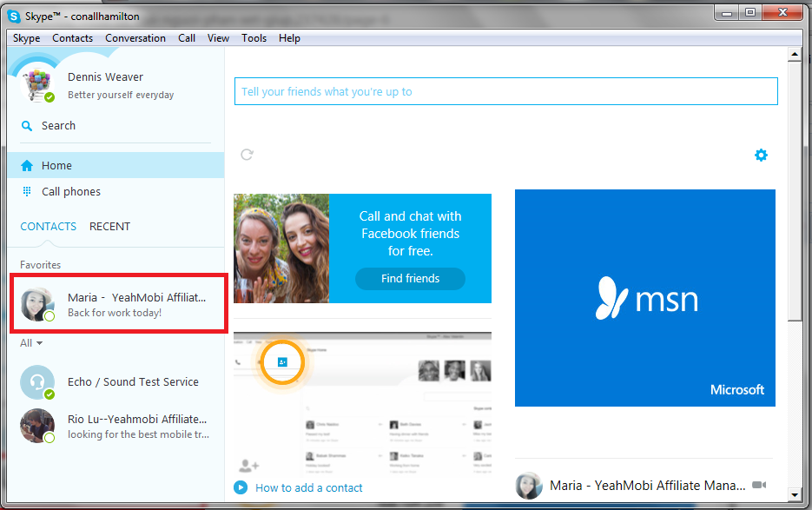This screenshot has height=510, width=812.
Task: Open the Help menu
Action: [x=289, y=38]
